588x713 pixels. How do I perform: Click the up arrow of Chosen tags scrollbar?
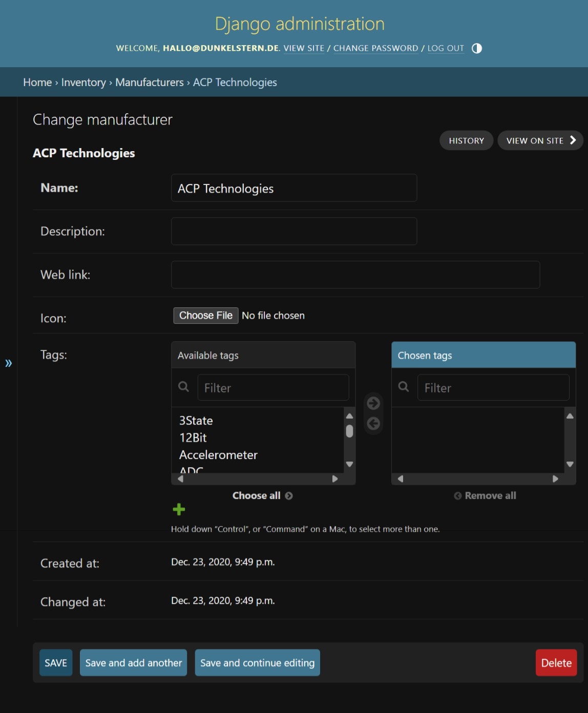570,416
